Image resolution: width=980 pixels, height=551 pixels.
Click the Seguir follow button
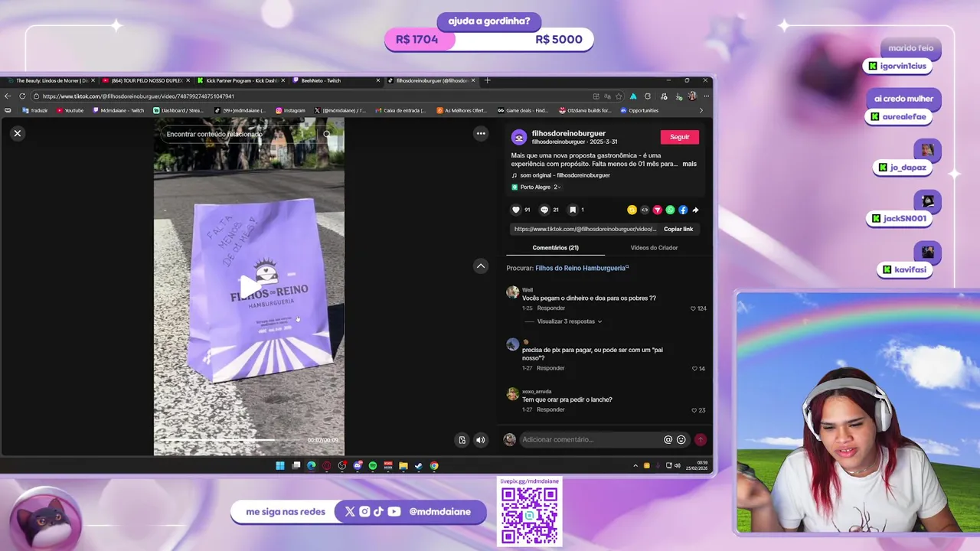(680, 137)
